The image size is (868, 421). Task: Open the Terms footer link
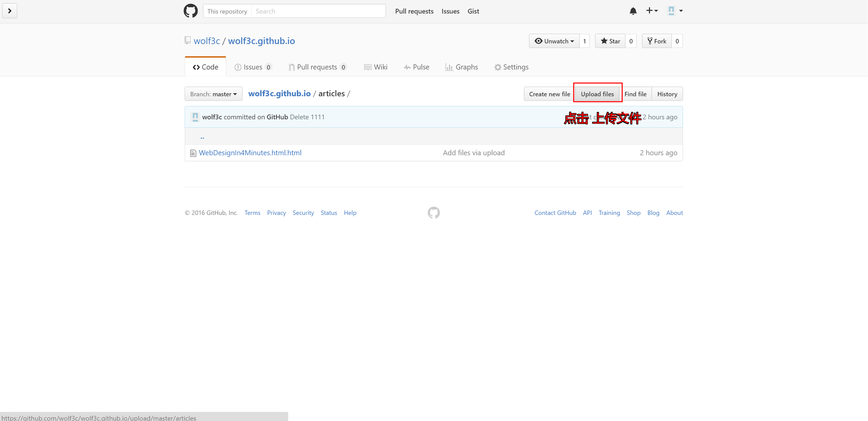(252, 213)
